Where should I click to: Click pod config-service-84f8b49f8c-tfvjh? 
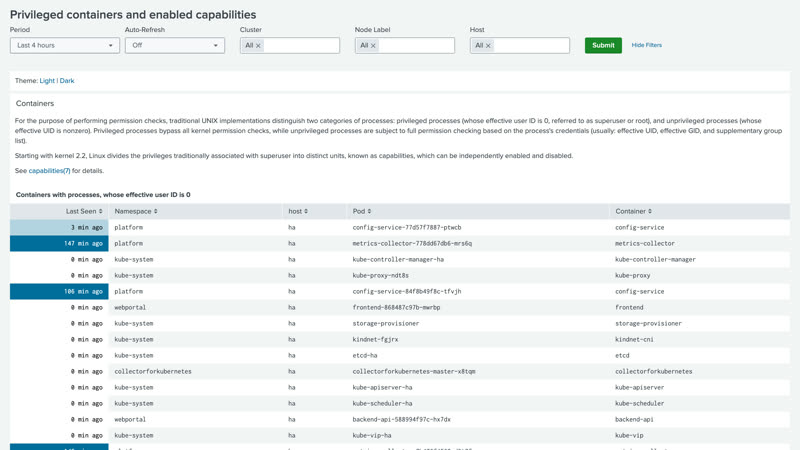407,291
